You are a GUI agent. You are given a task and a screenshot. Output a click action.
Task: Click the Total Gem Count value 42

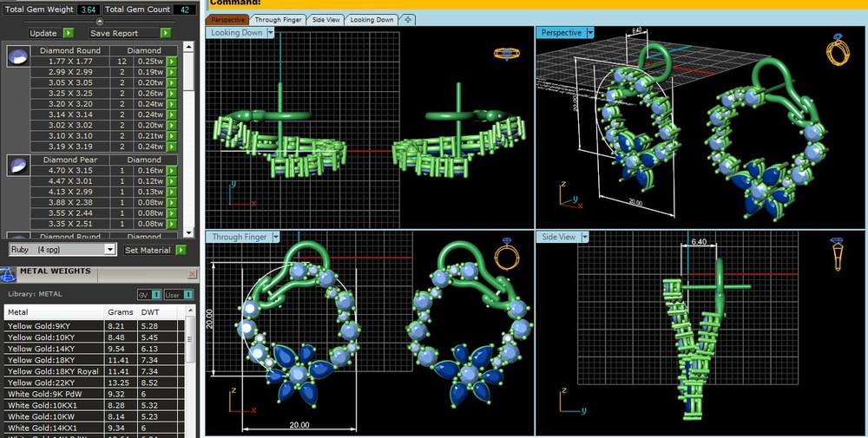[x=185, y=10]
